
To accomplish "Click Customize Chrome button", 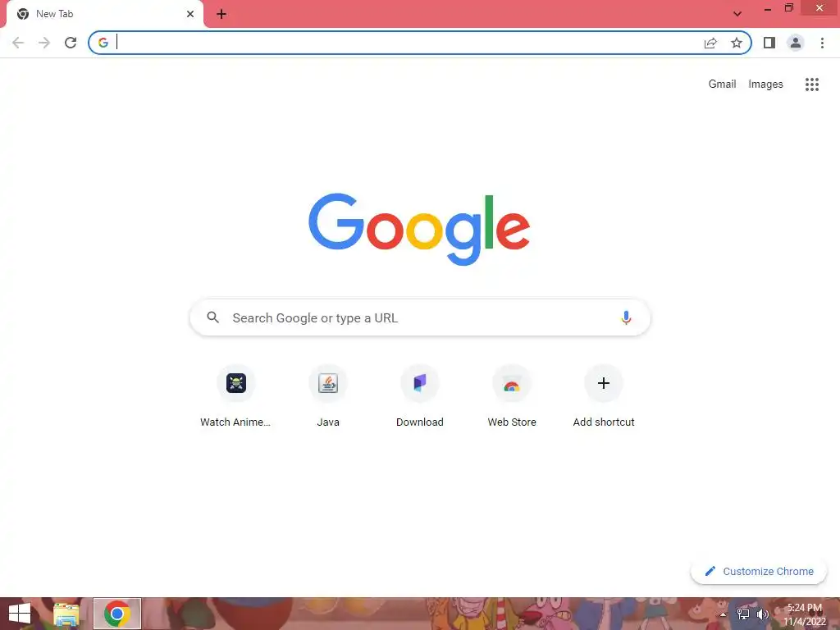I will [x=759, y=571].
